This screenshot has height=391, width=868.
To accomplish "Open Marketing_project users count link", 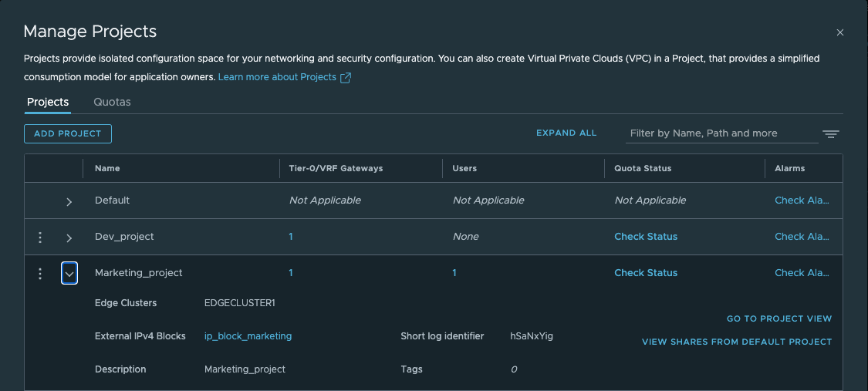I will tap(454, 273).
